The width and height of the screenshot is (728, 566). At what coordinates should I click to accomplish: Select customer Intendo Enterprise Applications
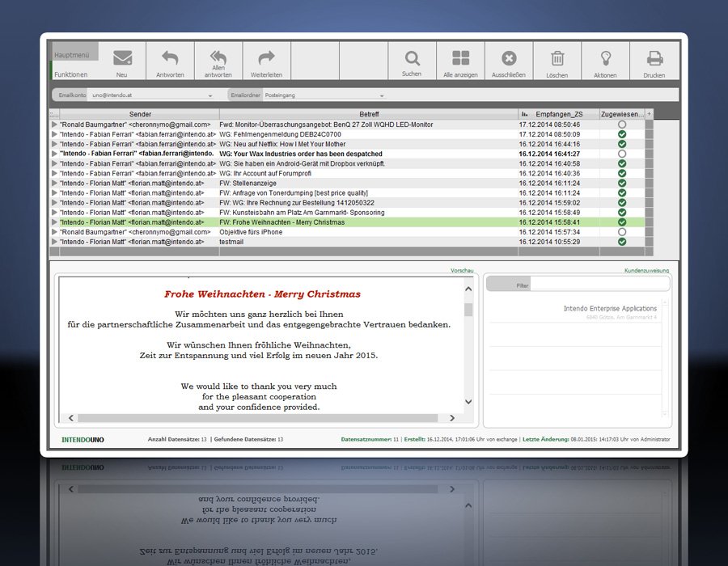pos(610,308)
